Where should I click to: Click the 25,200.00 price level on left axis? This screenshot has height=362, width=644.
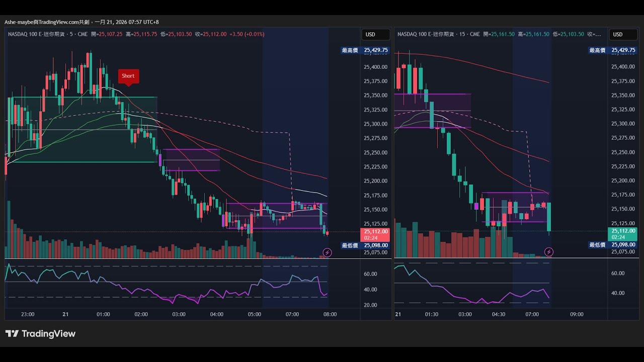(375, 181)
